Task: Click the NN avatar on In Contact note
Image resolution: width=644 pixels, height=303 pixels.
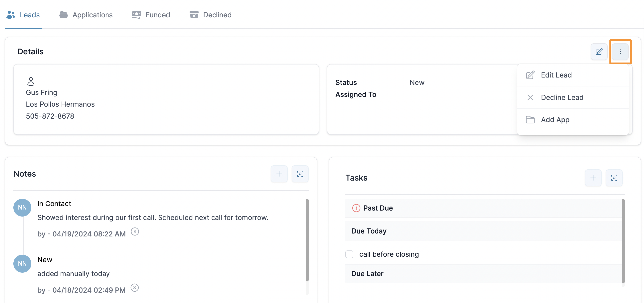Action: [x=22, y=207]
